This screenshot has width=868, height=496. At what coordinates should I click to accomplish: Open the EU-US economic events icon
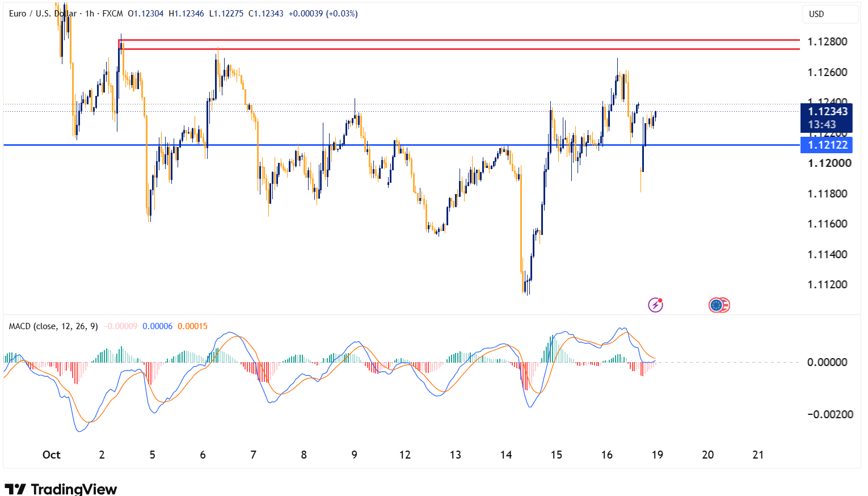click(x=719, y=305)
